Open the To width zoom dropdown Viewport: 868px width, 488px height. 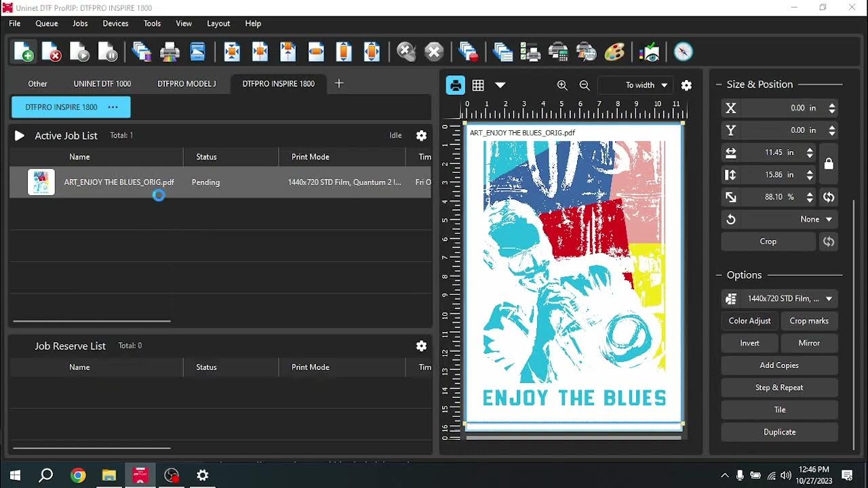tap(635, 85)
